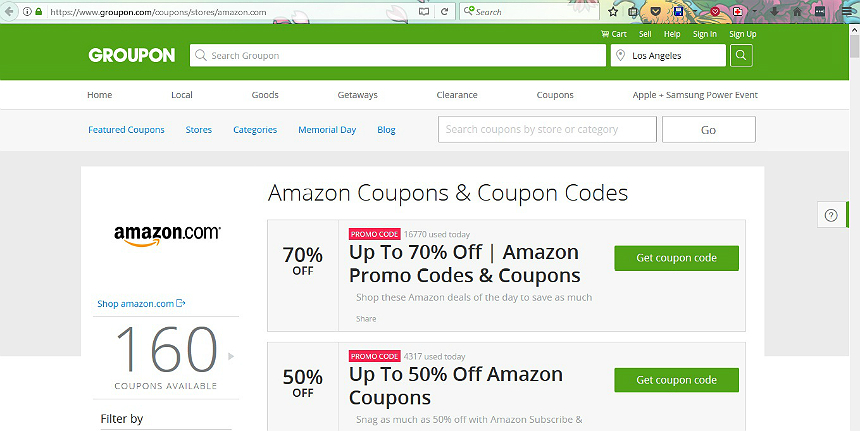
Task: Expand the 160 coupons available arrow
Action: click(x=231, y=356)
